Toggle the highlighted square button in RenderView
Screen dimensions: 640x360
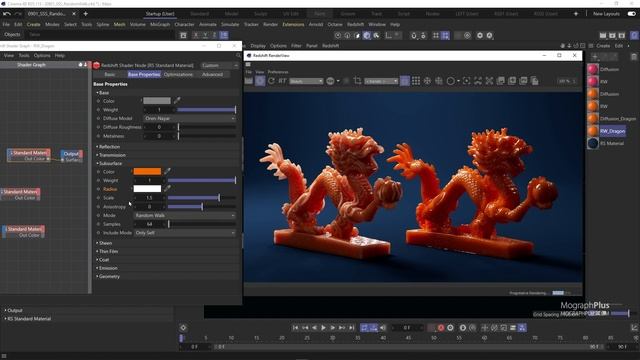(x=404, y=81)
